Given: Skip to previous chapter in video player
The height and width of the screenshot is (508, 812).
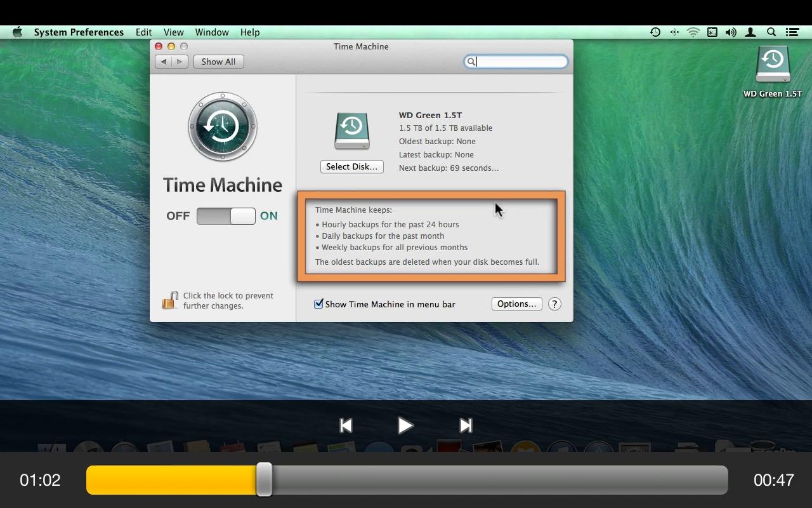Looking at the screenshot, I should point(346,425).
